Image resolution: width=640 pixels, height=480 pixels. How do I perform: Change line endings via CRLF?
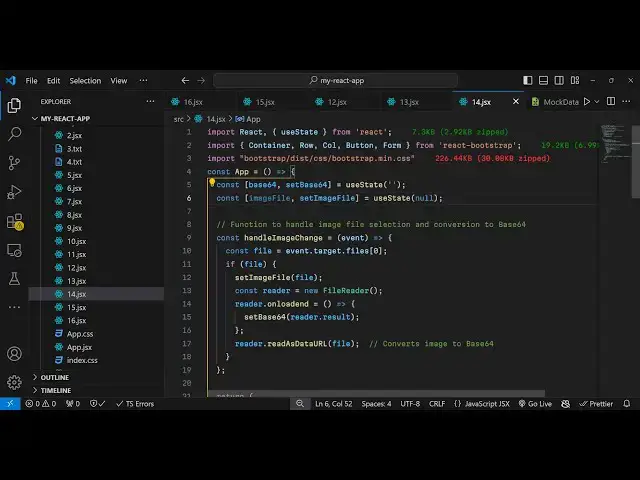[x=437, y=404]
